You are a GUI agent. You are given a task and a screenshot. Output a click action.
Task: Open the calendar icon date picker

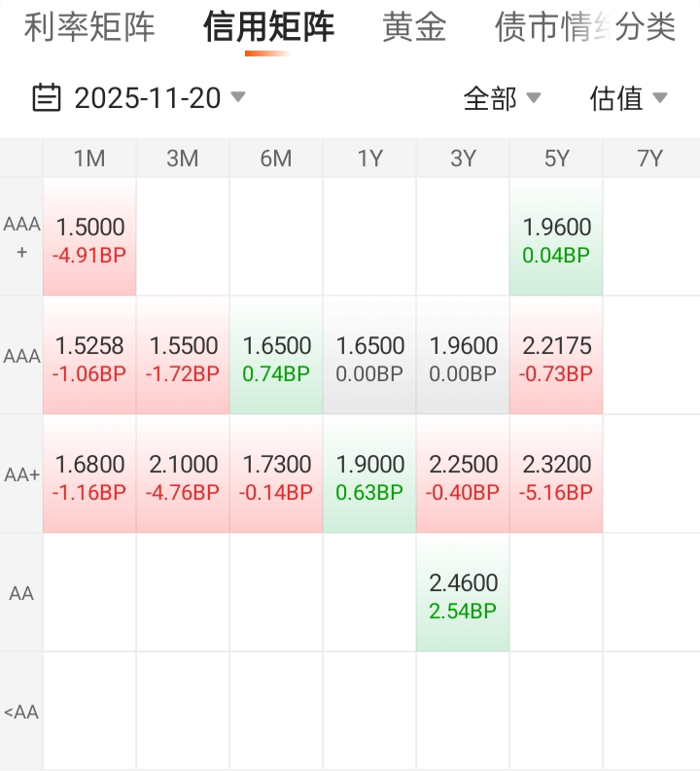click(46, 98)
